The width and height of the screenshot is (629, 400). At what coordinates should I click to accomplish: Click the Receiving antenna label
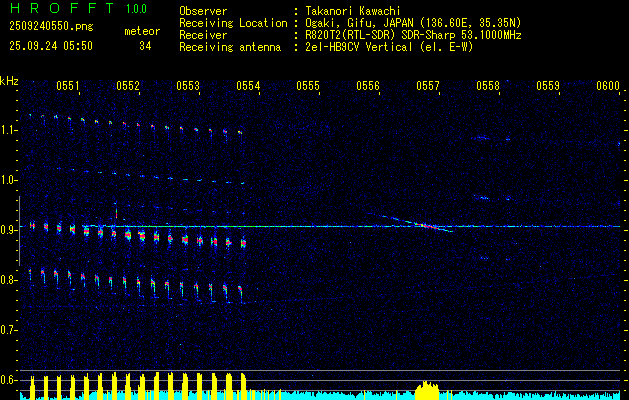coord(230,47)
